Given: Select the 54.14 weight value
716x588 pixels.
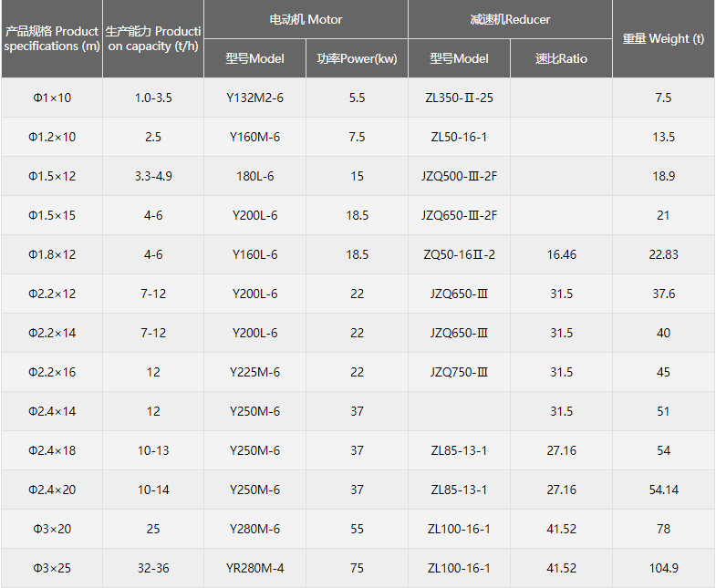Looking at the screenshot, I should point(663,490).
